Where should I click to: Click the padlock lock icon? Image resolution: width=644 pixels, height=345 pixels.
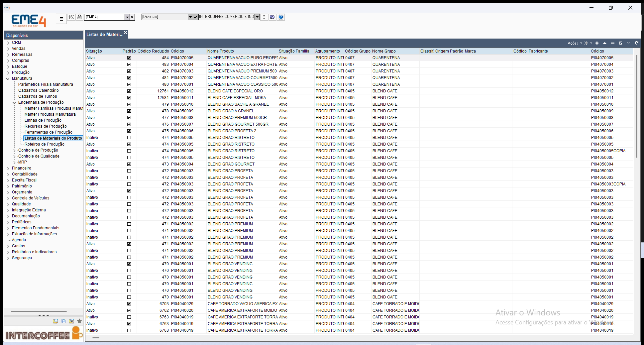[79, 17]
